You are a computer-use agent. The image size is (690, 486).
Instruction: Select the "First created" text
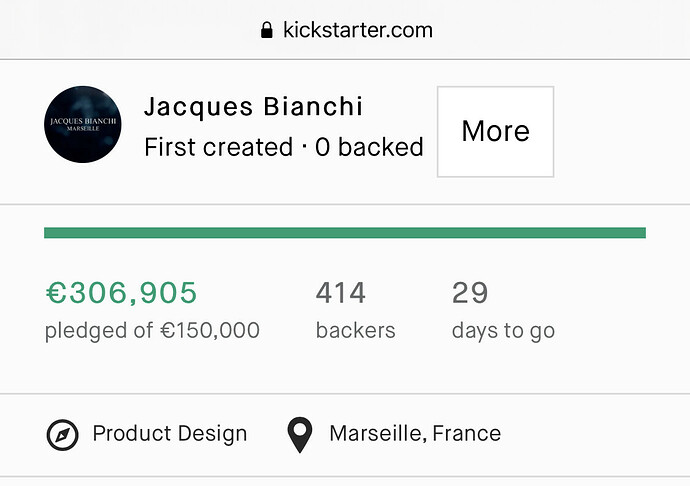tap(219, 147)
